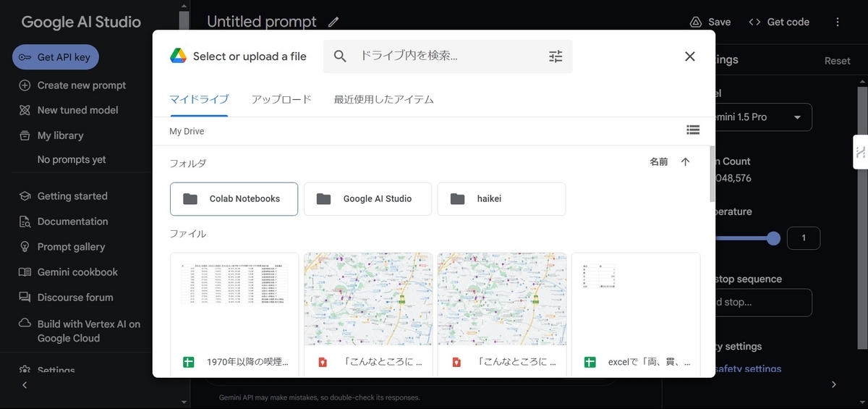Image resolution: width=868 pixels, height=409 pixels.
Task: Reverse sort order with up arrow
Action: click(686, 162)
